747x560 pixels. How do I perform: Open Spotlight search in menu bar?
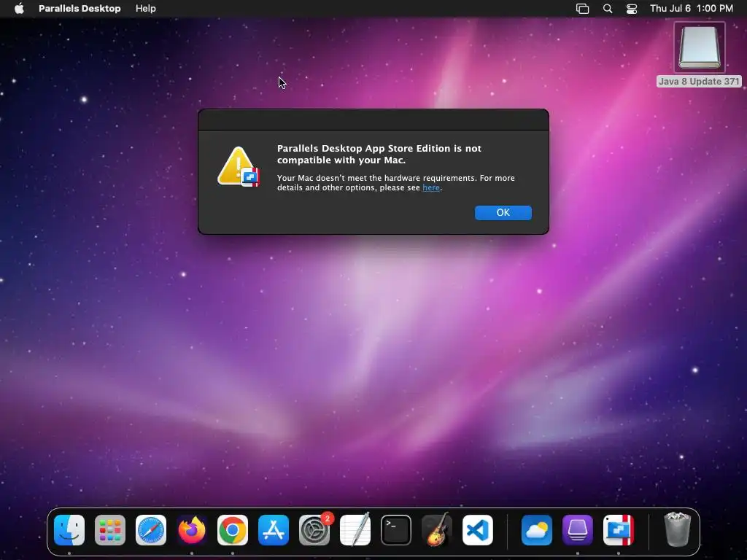click(608, 9)
